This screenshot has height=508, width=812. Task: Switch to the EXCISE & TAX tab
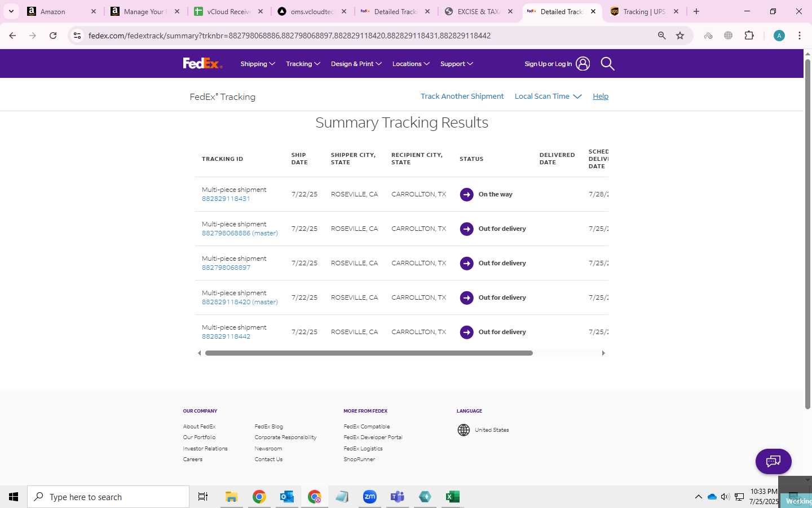478,11
